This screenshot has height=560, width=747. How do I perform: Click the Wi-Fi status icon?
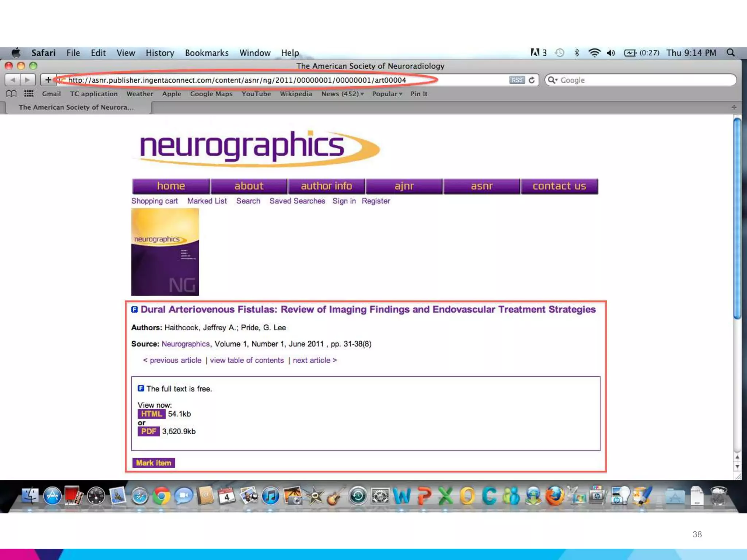(594, 53)
